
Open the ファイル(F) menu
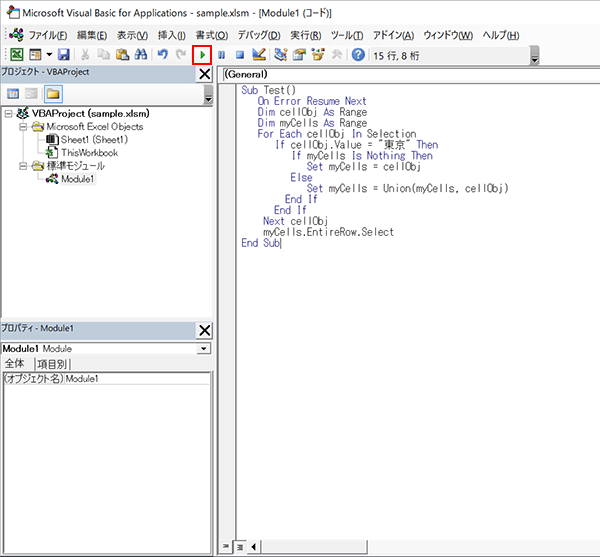click(48, 36)
